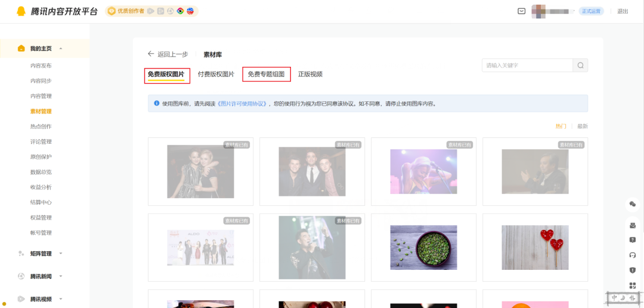Open 原创保护 in the sidebar
The height and width of the screenshot is (308, 644).
click(x=41, y=157)
